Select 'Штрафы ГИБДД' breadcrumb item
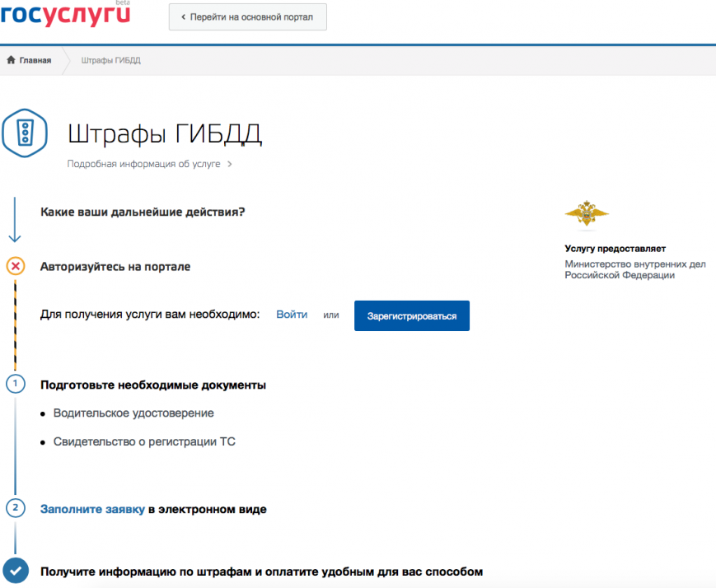This screenshot has height=588, width=716. [111, 60]
